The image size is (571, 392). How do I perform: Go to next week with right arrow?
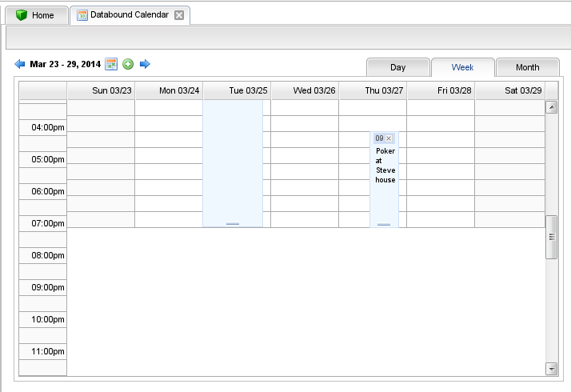pyautogui.click(x=145, y=64)
